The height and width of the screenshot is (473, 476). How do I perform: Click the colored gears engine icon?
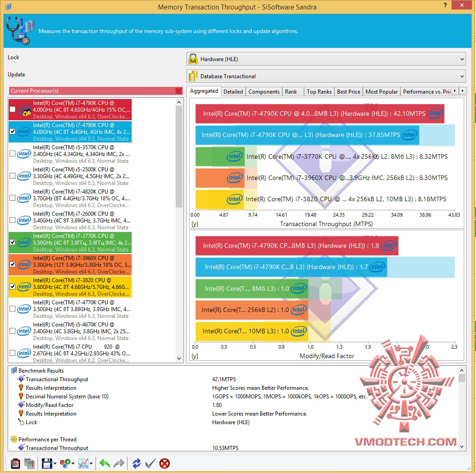click(x=65, y=464)
